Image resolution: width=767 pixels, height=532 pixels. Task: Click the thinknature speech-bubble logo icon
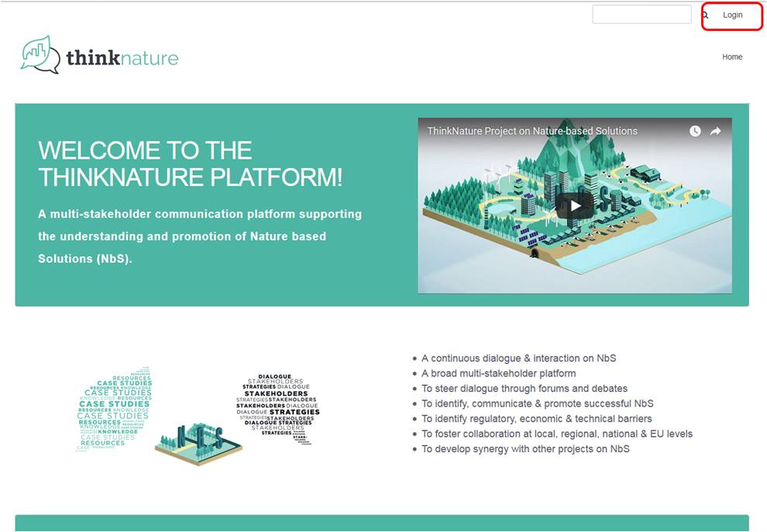pos(40,55)
